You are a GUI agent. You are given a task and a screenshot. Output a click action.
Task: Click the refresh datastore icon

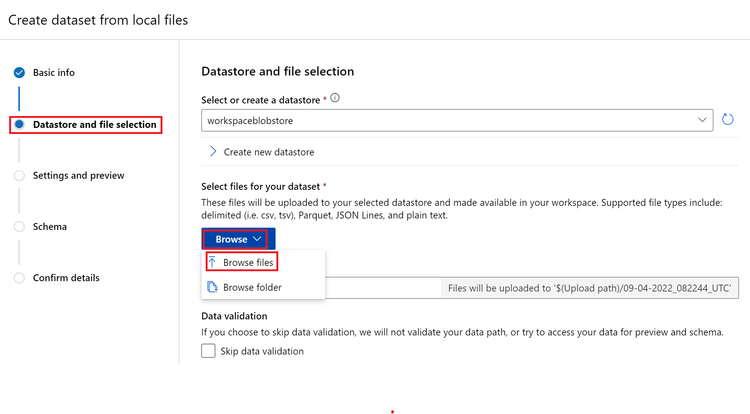pyautogui.click(x=728, y=120)
